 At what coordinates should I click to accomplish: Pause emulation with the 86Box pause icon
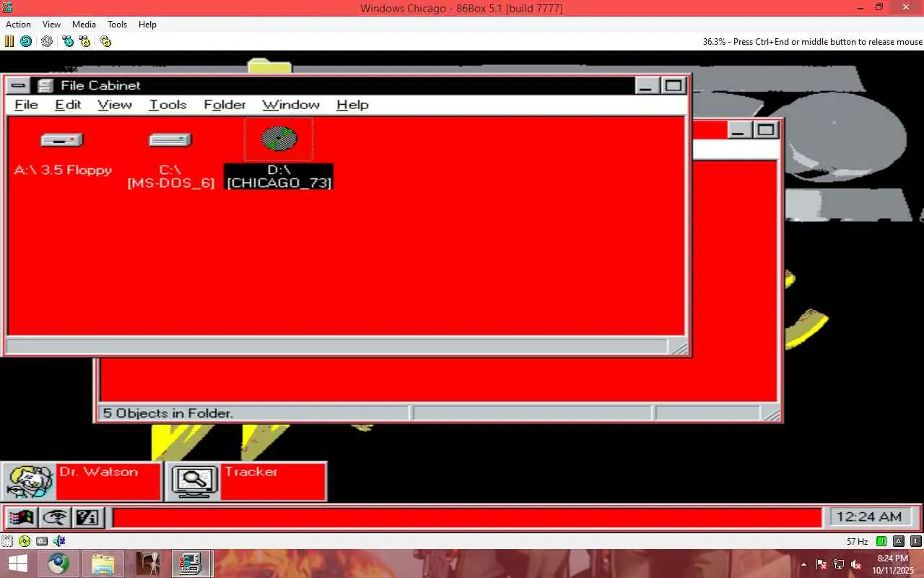(x=9, y=41)
